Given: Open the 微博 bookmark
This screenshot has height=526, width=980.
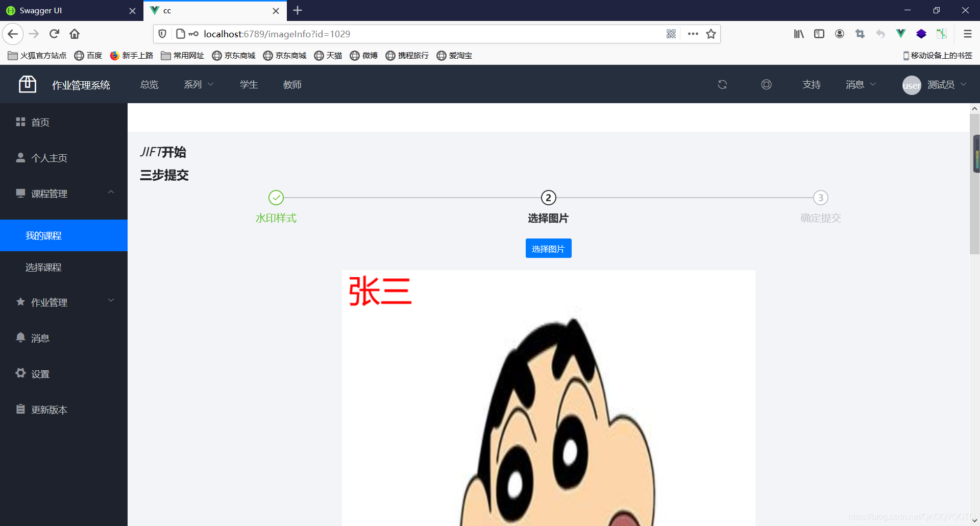Looking at the screenshot, I should point(364,56).
